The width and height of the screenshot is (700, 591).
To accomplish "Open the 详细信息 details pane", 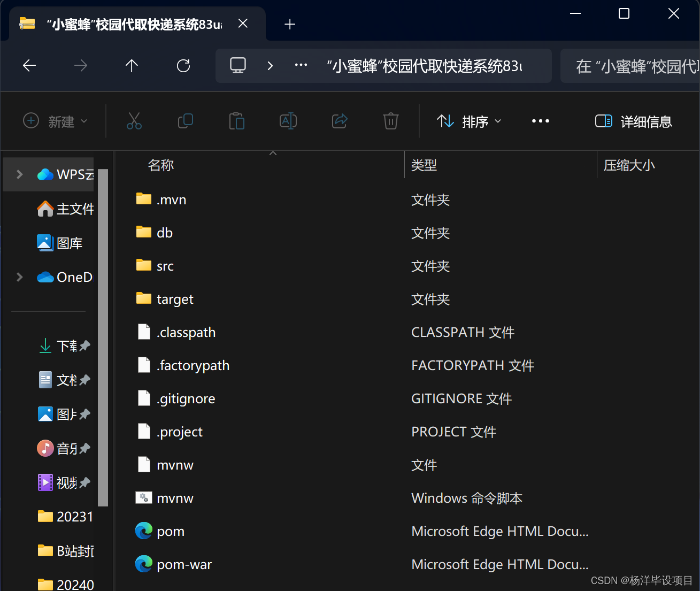I will (633, 121).
